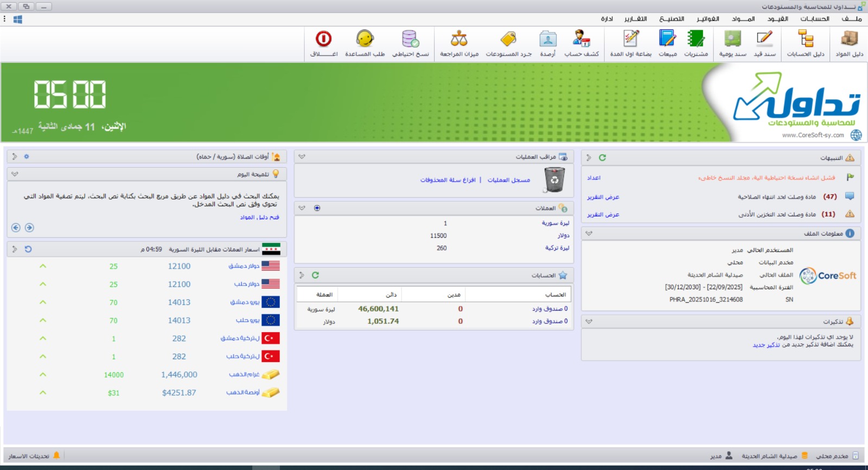The height and width of the screenshot is (470, 868).
Task: Click the مشتريات (purchases) toolbar icon
Action: (x=695, y=43)
